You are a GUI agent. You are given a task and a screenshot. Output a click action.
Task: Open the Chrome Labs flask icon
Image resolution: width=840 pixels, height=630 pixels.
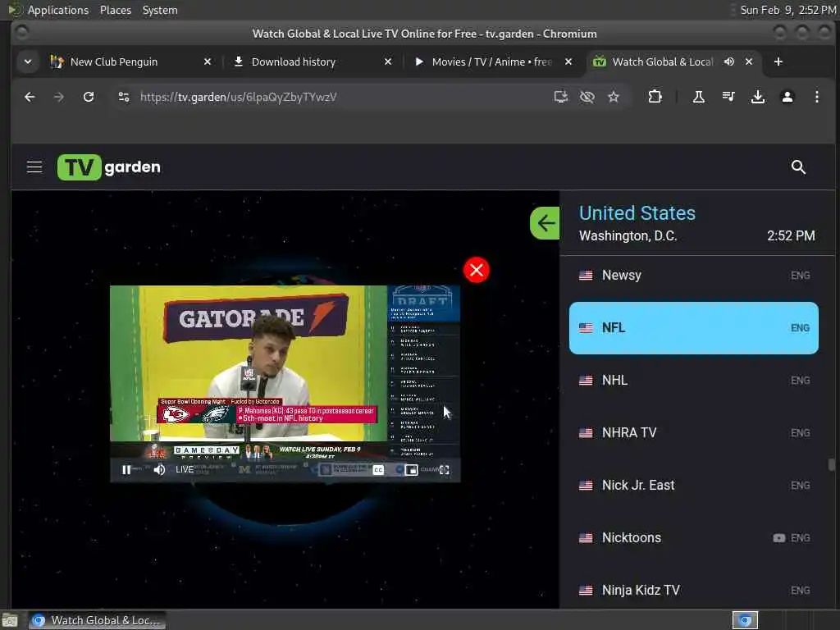(x=699, y=97)
